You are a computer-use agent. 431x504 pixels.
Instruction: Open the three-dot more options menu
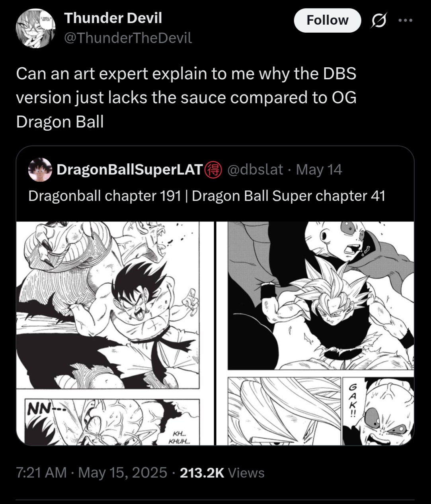coord(406,20)
